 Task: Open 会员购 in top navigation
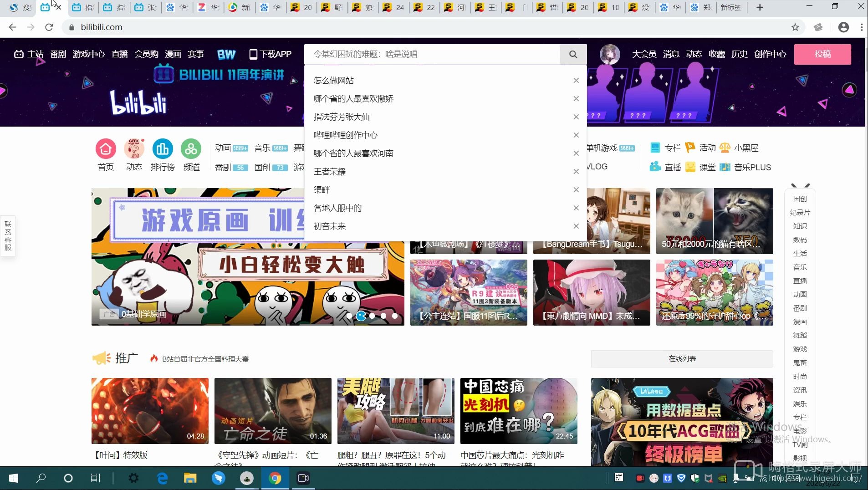pyautogui.click(x=146, y=54)
